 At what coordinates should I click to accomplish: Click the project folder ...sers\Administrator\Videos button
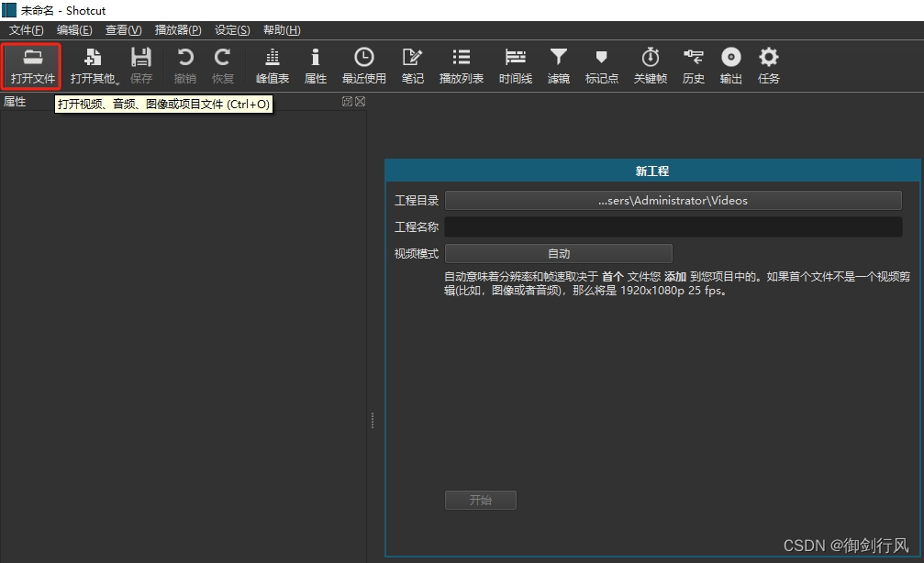click(673, 200)
